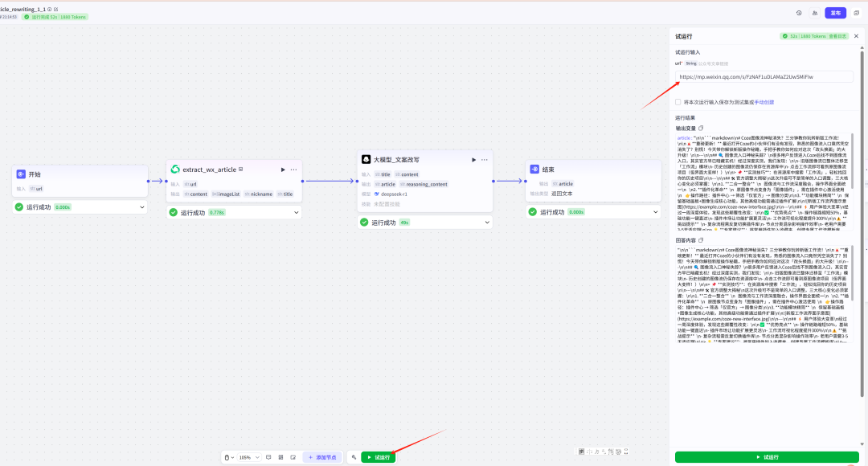Expand the 大模型_文案改写 运行成功 result

(487, 223)
